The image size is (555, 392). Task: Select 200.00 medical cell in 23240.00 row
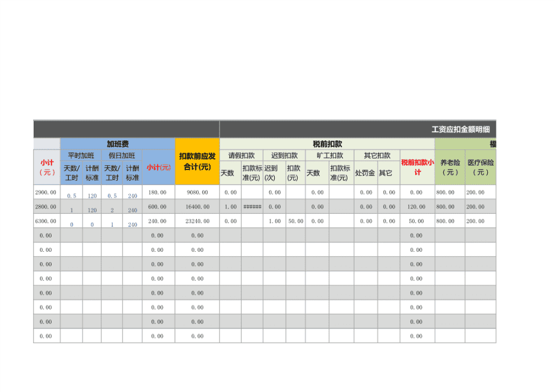(480, 221)
